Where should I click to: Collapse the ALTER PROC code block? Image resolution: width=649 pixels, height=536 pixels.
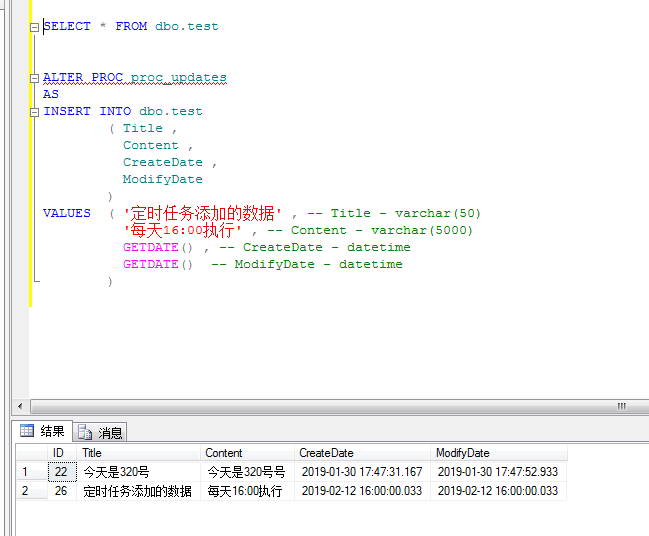coord(34,78)
